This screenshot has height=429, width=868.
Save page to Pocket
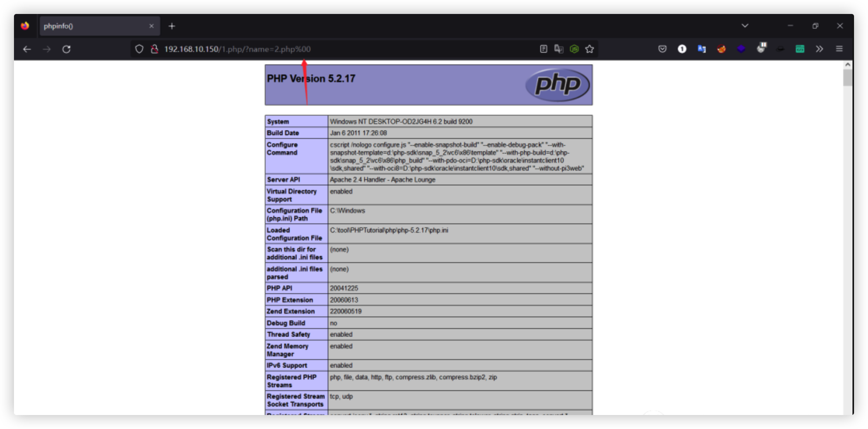(662, 49)
